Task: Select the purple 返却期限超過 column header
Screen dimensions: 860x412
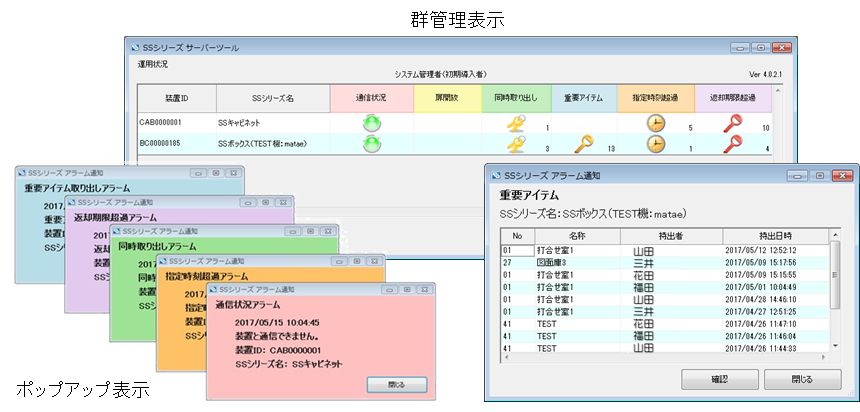Action: coord(733,99)
